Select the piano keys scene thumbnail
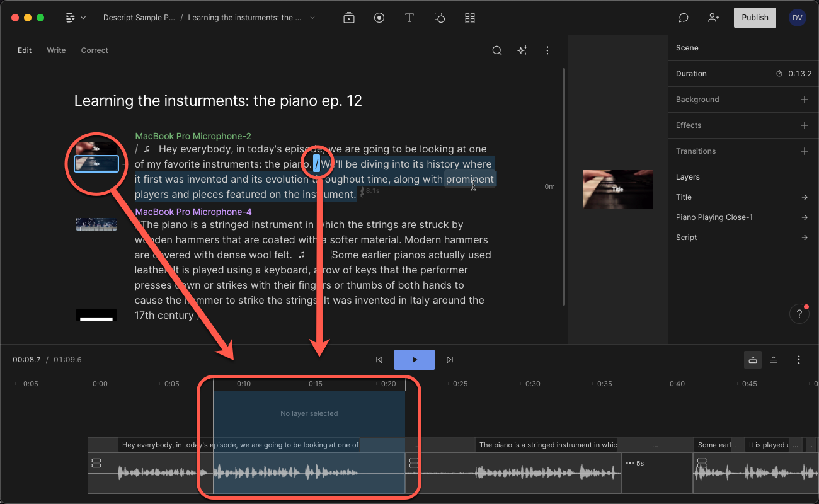This screenshot has width=819, height=504. (x=96, y=224)
